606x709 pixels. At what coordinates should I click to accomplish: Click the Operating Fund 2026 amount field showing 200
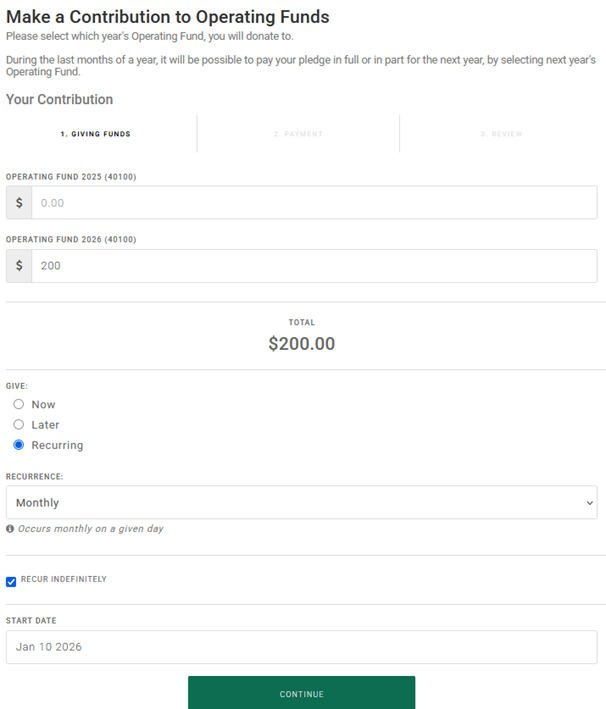coord(314,266)
